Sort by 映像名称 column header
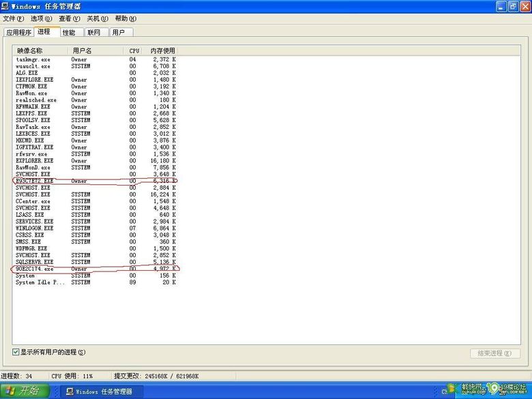The height and width of the screenshot is (399, 532). (x=40, y=50)
